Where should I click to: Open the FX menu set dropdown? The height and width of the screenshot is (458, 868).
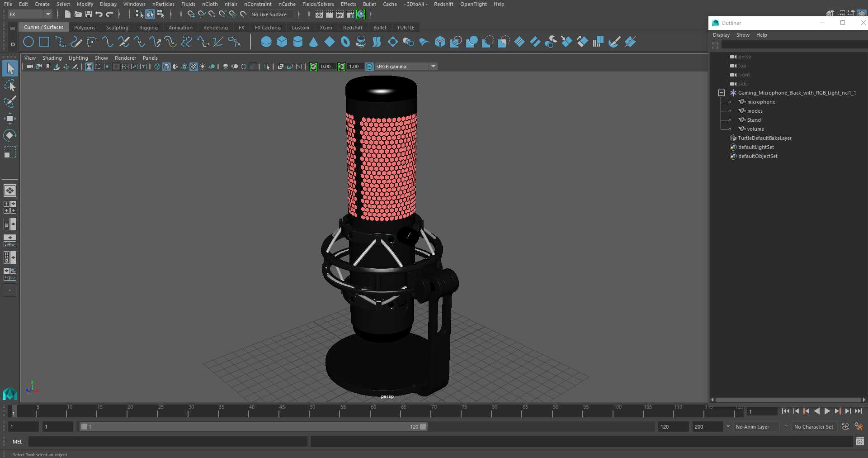click(30, 14)
